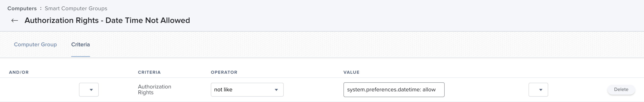This screenshot has height=102, width=644.
Task: Click the 'Authorization Rights - Date Time Not Allowed' title
Action: [x=107, y=20]
